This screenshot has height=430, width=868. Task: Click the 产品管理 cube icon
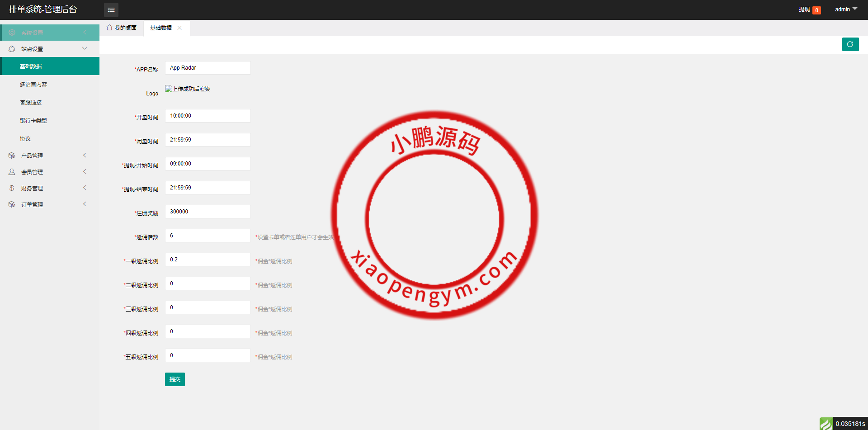[12, 156]
